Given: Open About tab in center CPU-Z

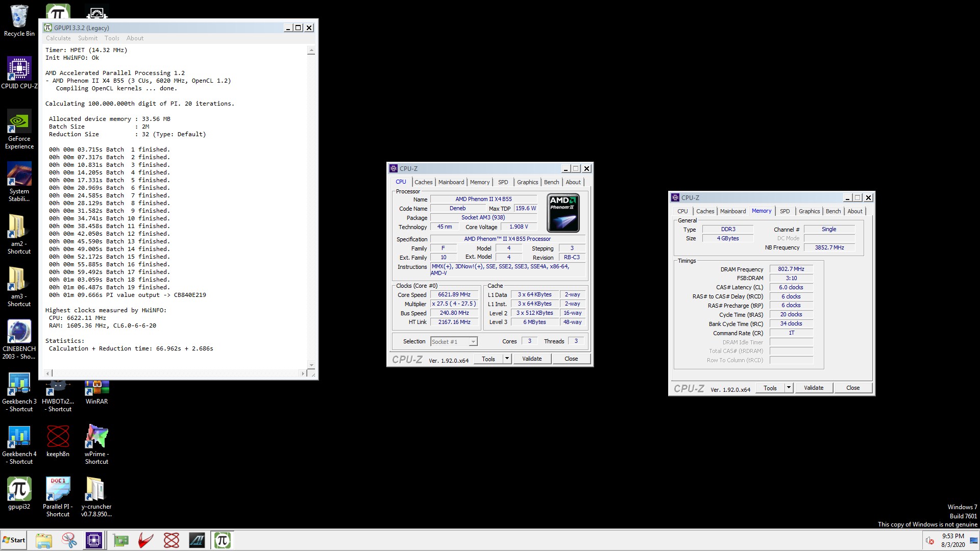Looking at the screenshot, I should click(573, 182).
